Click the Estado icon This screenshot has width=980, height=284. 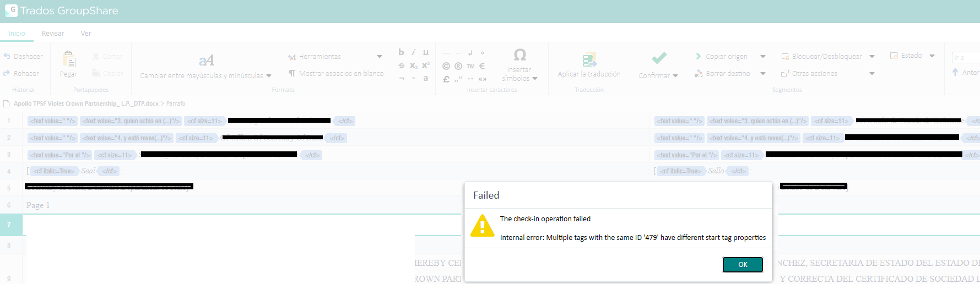[x=894, y=56]
